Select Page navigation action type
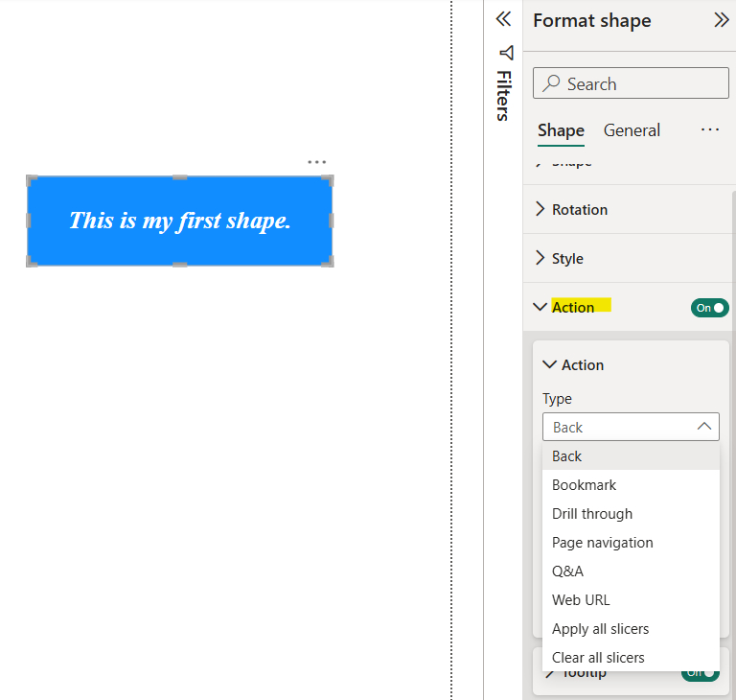The image size is (736, 700). pyautogui.click(x=602, y=543)
